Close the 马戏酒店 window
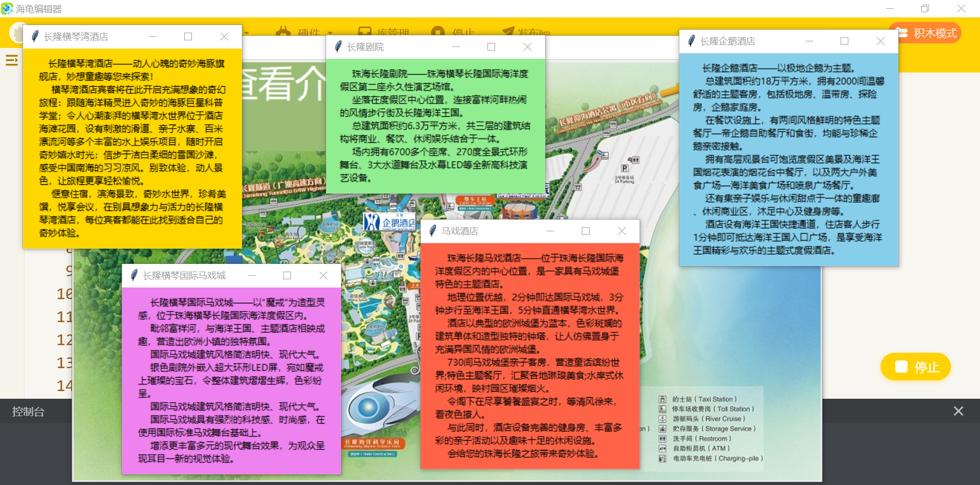980x485 pixels. pyautogui.click(x=622, y=231)
